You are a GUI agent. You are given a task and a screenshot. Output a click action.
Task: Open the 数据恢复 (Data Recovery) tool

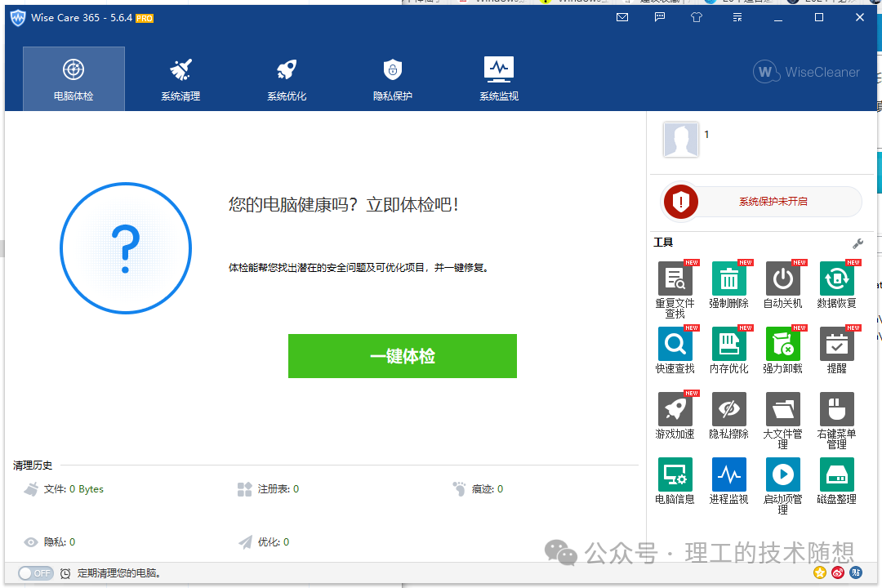point(836,278)
